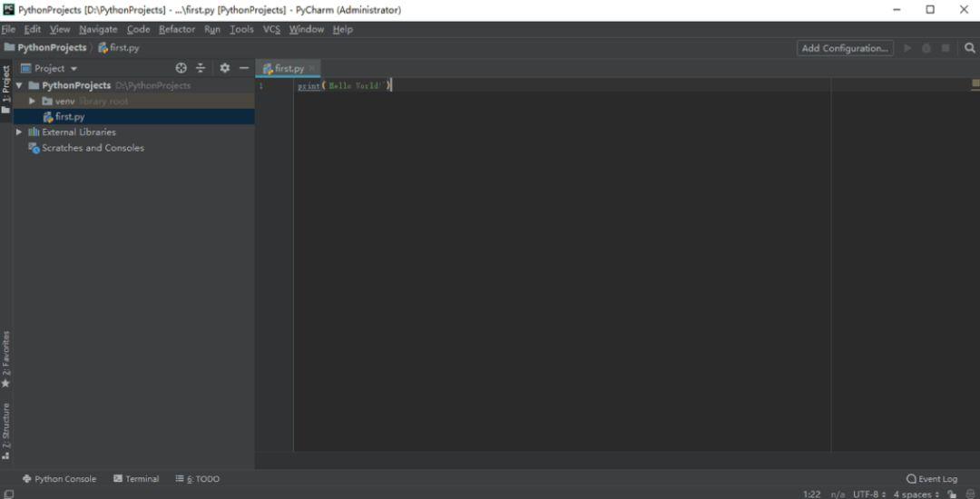Click the PyCharm logo in title bar
980x499 pixels.
8,9
